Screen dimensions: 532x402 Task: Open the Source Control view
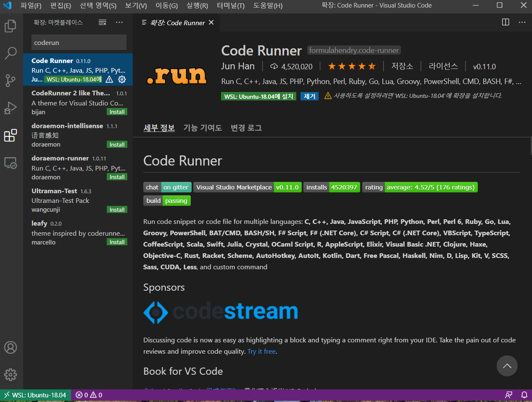click(x=11, y=80)
